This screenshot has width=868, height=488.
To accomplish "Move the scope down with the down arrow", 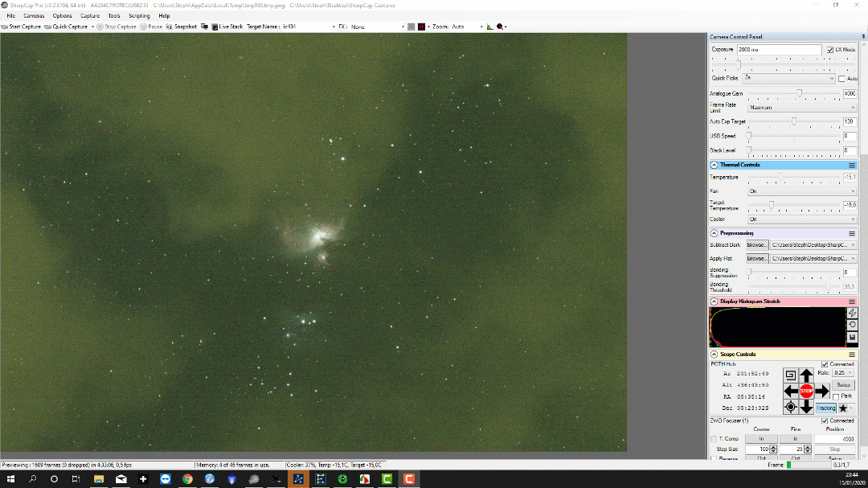I will [x=806, y=407].
